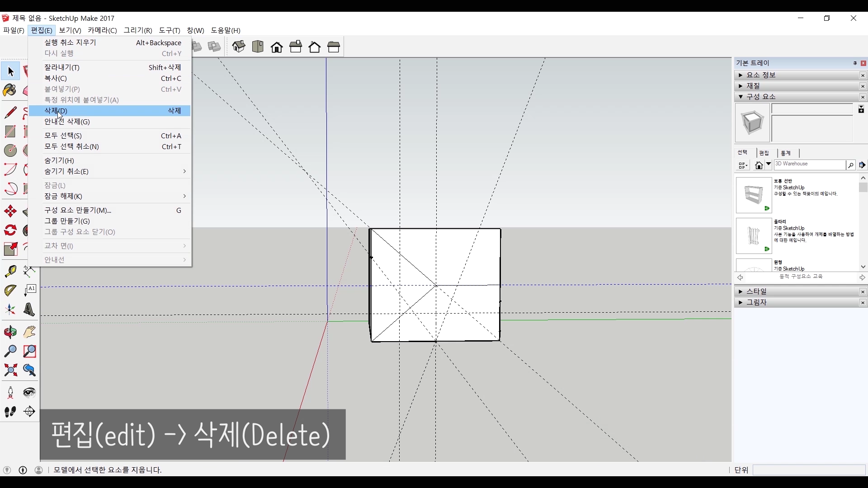The width and height of the screenshot is (868, 488).
Task: Choose 모두 선택(S) menu entry
Action: (x=63, y=136)
